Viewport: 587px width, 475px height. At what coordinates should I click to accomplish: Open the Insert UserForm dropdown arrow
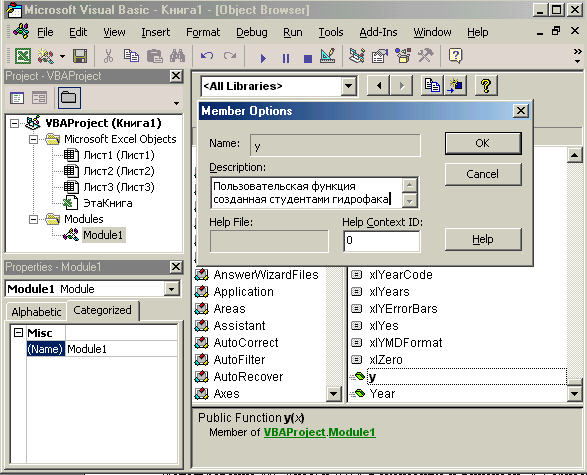coord(62,57)
